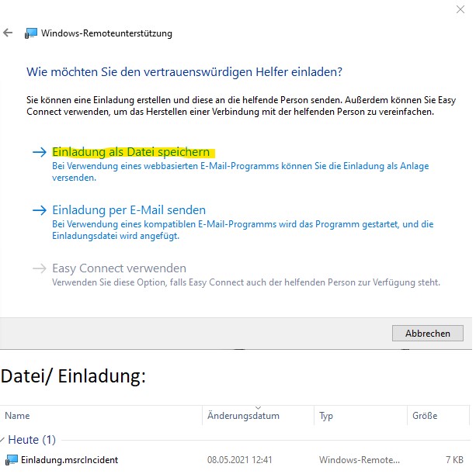Click the back arrow in the title bar

pyautogui.click(x=9, y=33)
